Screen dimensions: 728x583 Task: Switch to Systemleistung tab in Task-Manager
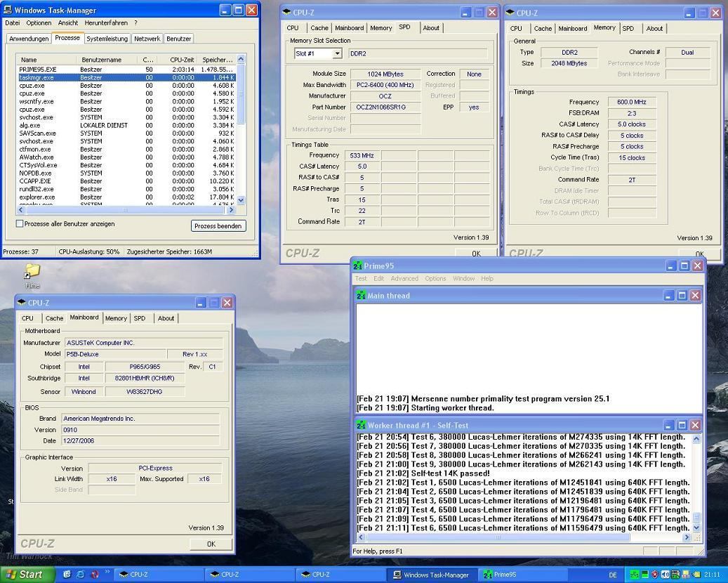click(x=107, y=39)
